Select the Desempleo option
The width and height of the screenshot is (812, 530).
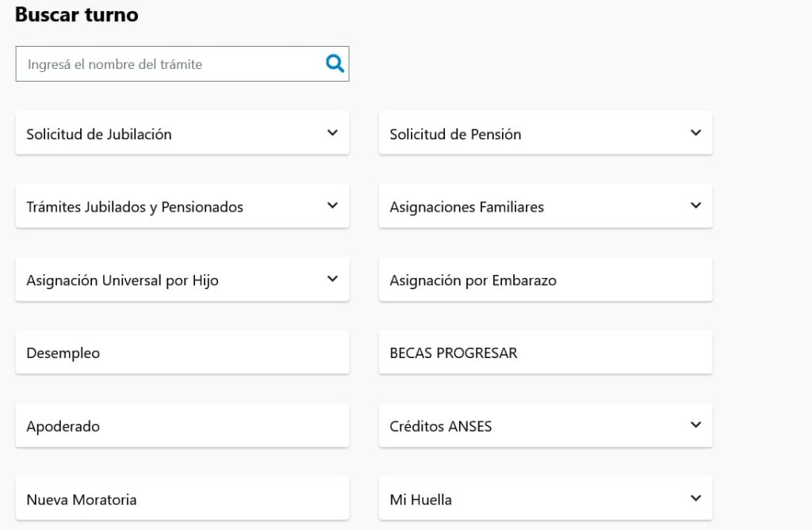pos(182,353)
